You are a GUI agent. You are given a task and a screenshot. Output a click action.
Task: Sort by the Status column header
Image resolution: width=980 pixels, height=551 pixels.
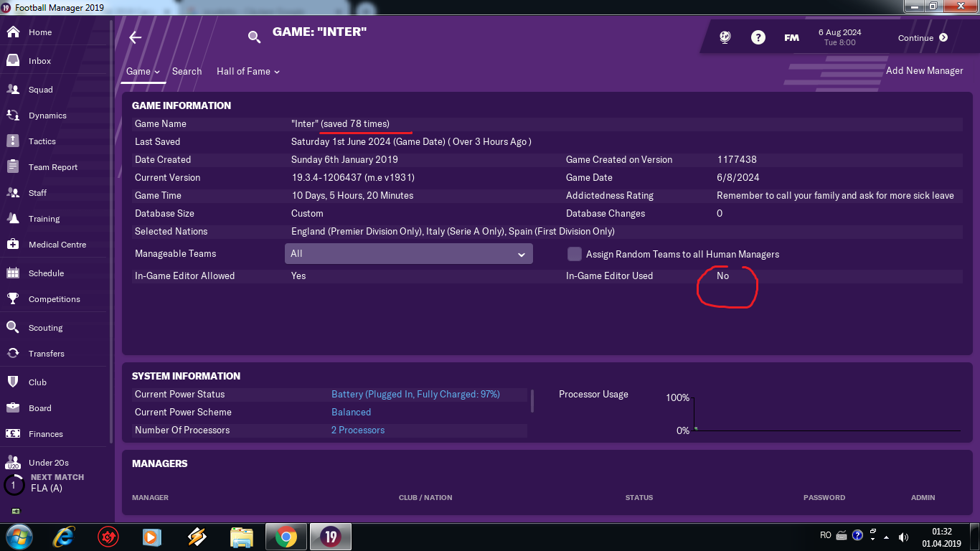click(639, 497)
